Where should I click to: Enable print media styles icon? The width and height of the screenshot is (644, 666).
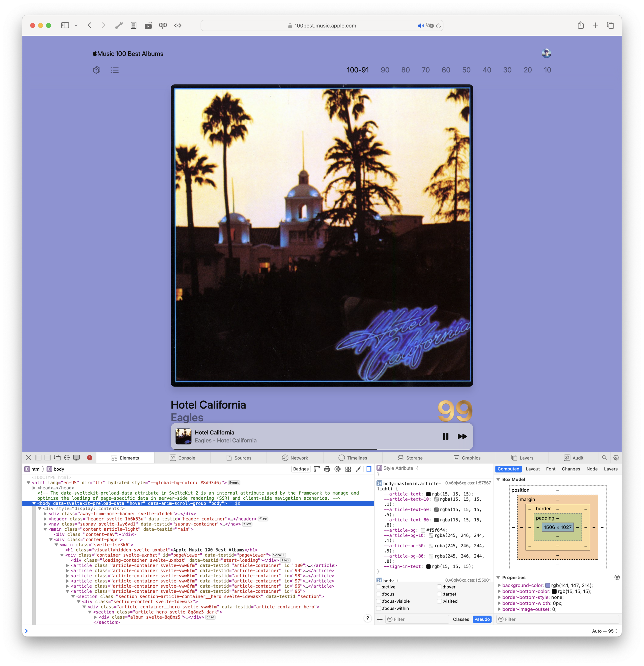327,469
